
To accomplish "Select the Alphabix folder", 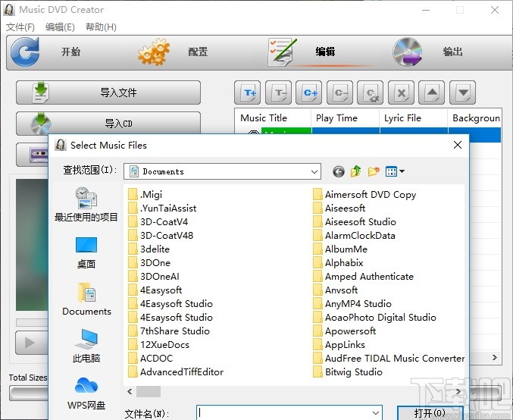I will click(x=338, y=263).
